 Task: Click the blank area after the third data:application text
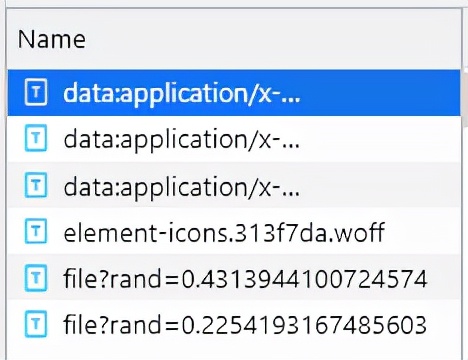tap(380, 185)
